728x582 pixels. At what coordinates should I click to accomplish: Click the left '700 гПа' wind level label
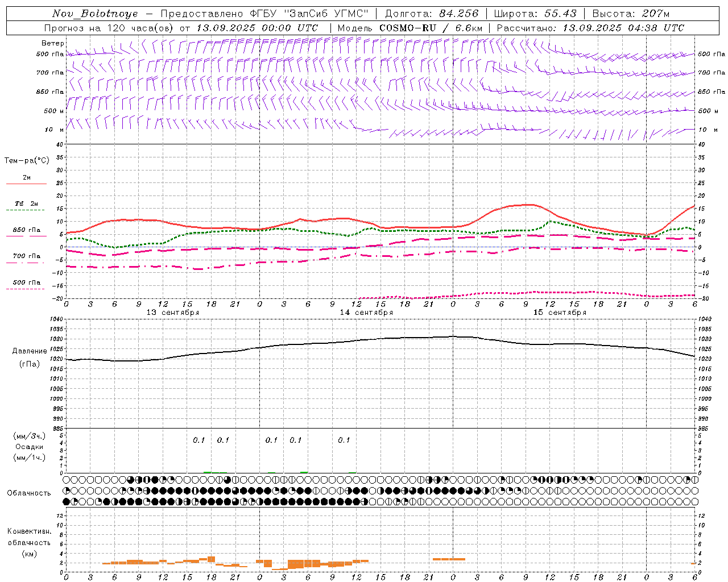pos(50,73)
